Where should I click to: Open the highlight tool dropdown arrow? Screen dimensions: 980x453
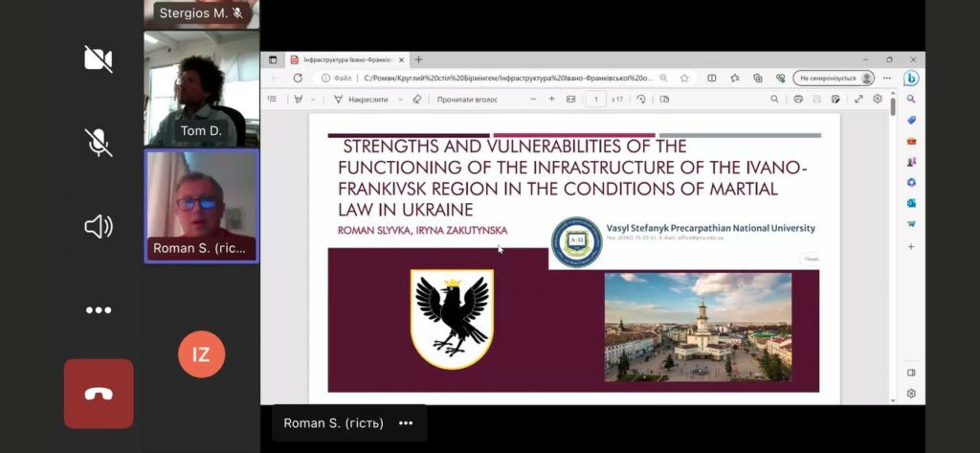click(313, 99)
